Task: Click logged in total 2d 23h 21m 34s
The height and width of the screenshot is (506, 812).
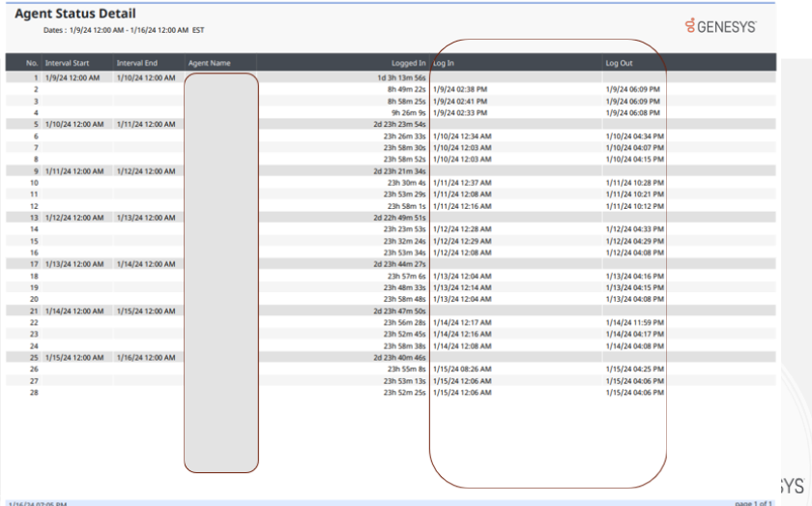Action: click(x=400, y=171)
